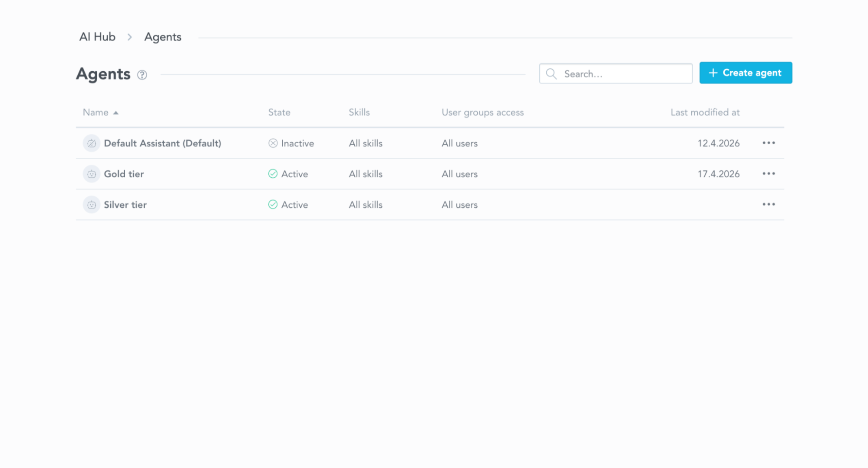
Task: Click the plus icon on Create agent button
Action: (x=713, y=73)
